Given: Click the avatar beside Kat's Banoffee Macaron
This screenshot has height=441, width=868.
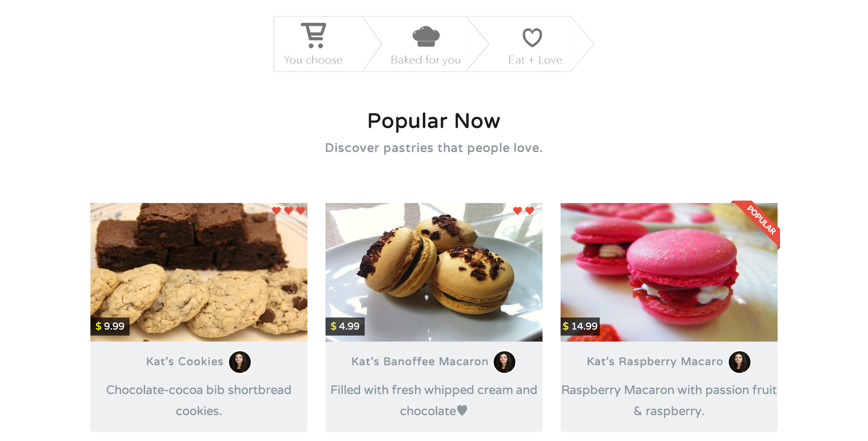Looking at the screenshot, I should click(504, 362).
